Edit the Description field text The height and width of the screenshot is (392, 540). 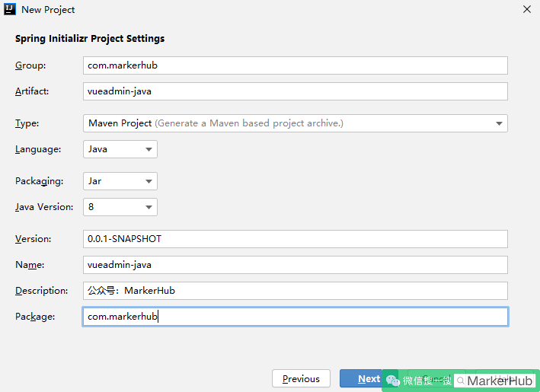pyautogui.click(x=296, y=291)
